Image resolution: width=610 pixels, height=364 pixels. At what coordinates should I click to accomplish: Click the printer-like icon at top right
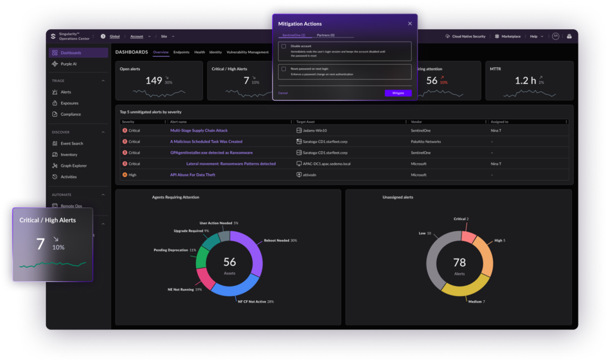click(x=569, y=36)
